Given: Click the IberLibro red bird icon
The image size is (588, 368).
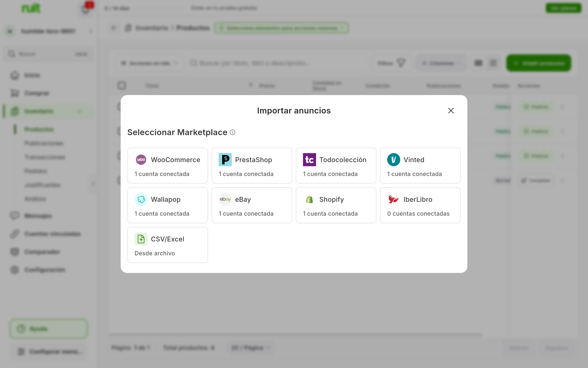Looking at the screenshot, I should 394,199.
